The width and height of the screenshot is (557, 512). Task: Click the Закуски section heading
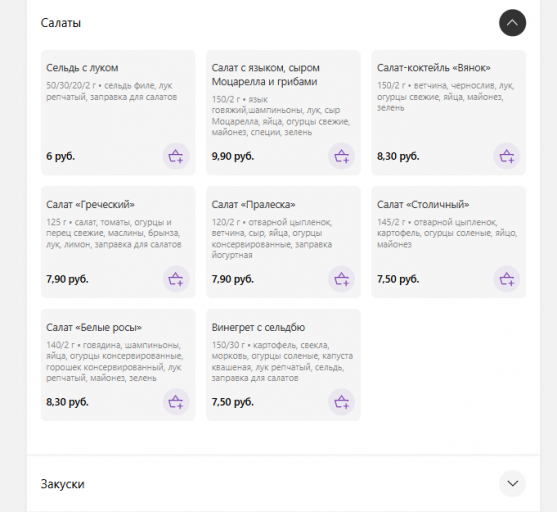click(63, 484)
